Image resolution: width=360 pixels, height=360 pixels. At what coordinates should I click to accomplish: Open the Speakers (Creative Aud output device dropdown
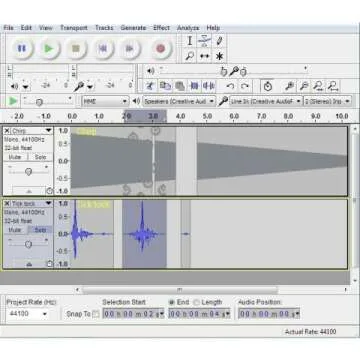coord(179,101)
